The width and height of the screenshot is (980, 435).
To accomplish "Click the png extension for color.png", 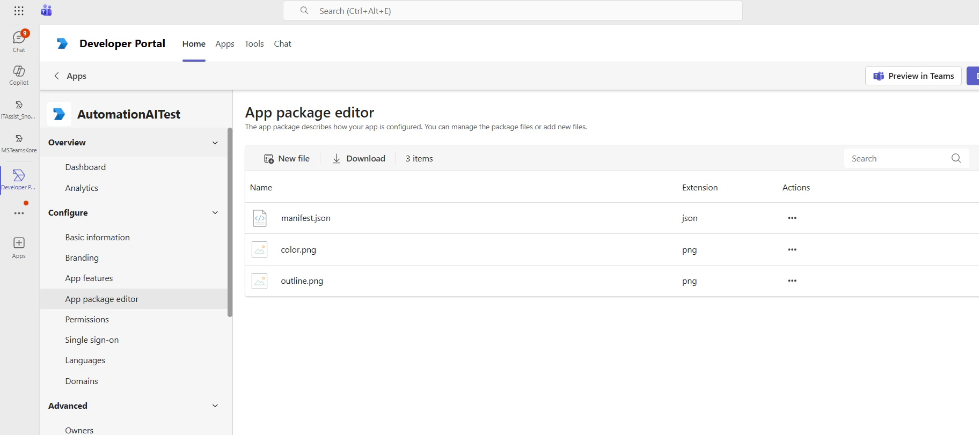I will click(x=689, y=249).
